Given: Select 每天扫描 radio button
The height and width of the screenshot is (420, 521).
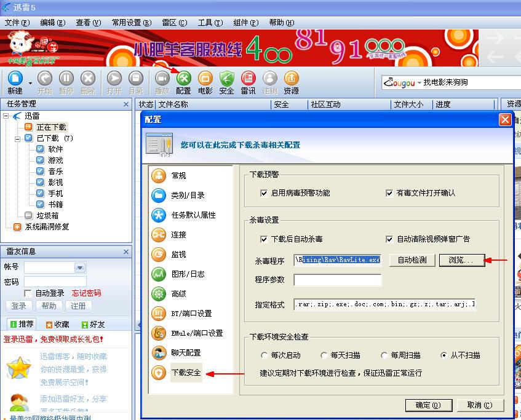Looking at the screenshot, I should [324, 355].
